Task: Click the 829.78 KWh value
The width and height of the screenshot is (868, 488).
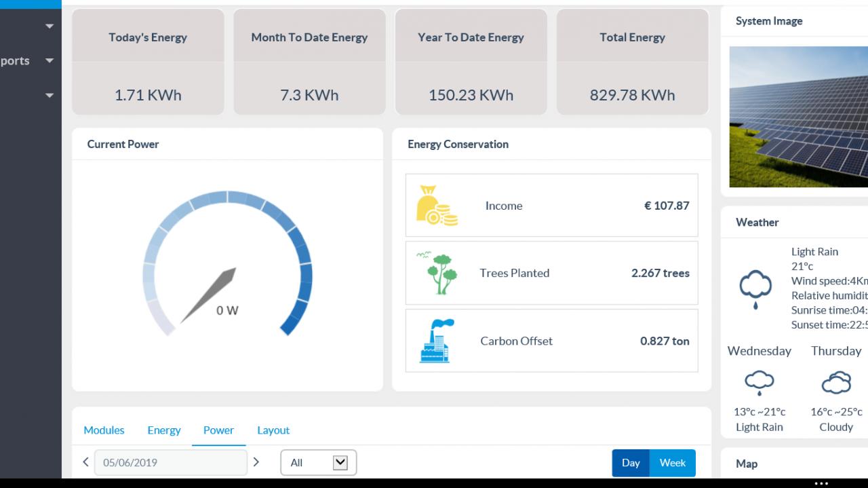Action: click(632, 95)
